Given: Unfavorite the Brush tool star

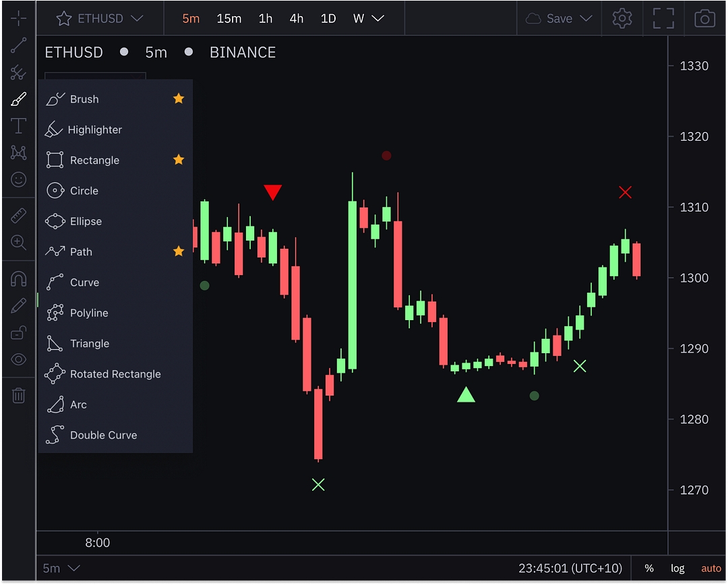Looking at the screenshot, I should [x=179, y=99].
